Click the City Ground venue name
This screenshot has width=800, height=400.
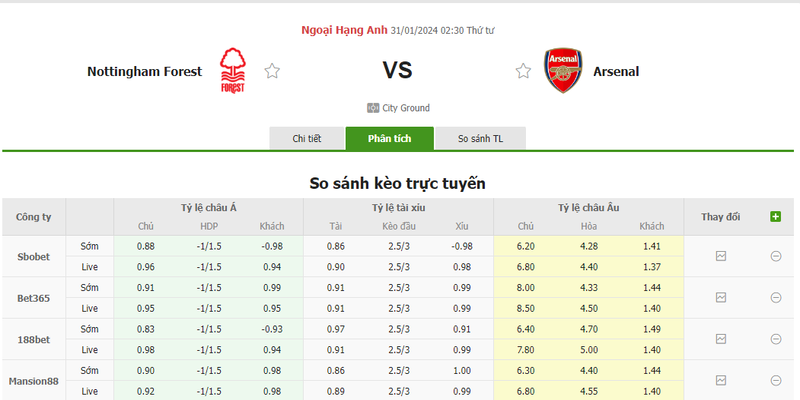[406, 108]
